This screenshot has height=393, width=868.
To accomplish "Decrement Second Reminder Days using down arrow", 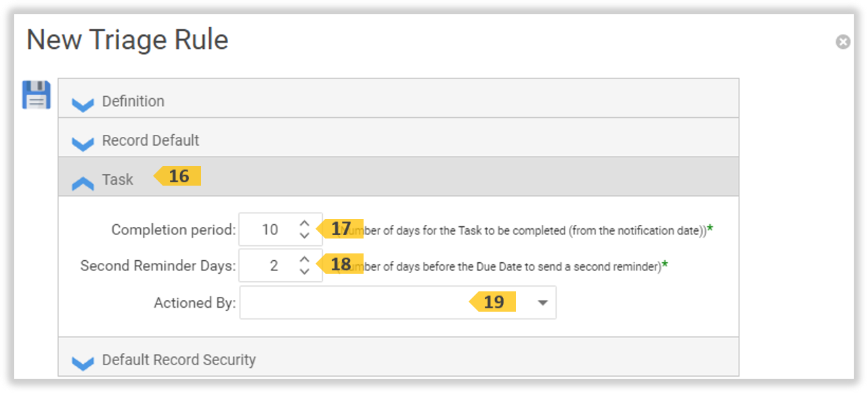I will pos(305,272).
